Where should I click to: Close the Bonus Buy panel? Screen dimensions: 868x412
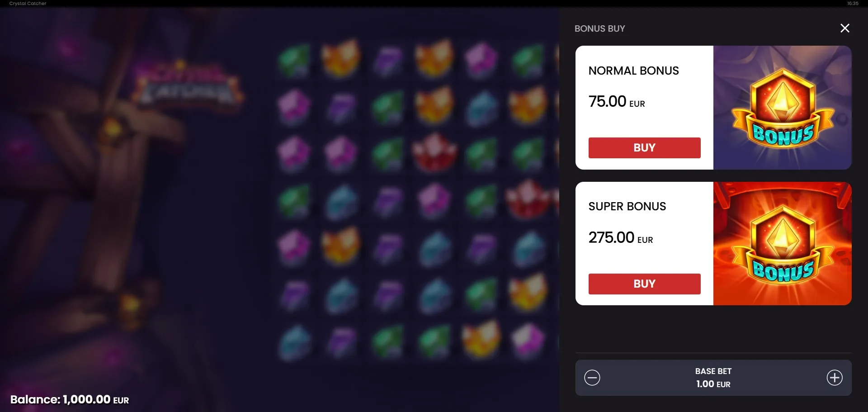[844, 28]
